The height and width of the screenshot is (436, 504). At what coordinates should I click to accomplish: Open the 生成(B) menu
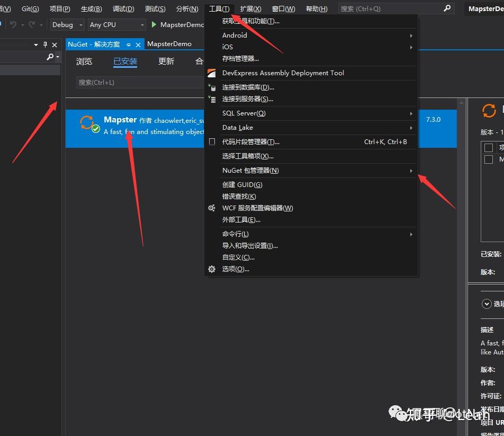click(x=91, y=8)
